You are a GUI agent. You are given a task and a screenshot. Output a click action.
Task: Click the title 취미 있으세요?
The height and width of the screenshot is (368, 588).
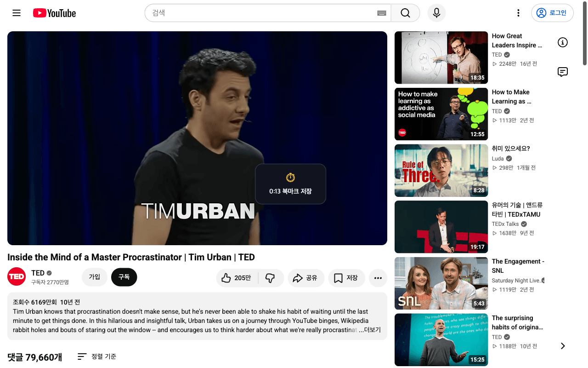point(511,149)
